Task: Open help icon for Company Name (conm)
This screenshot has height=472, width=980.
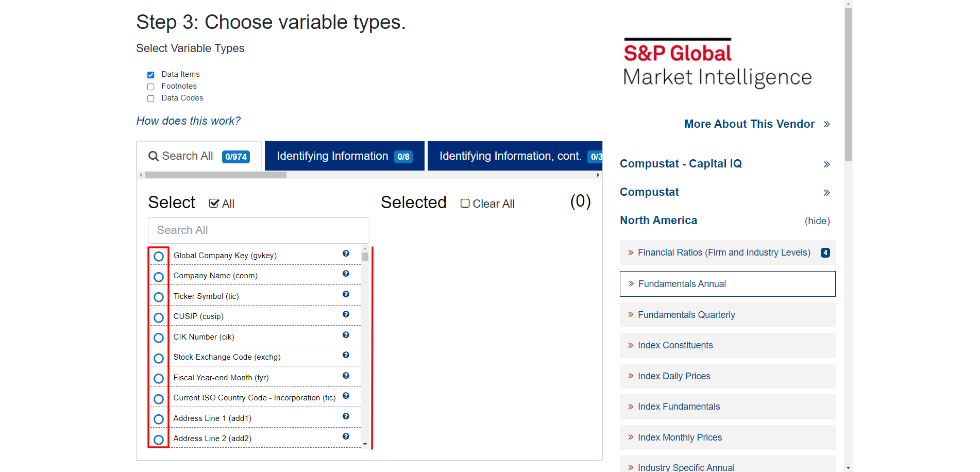Action: click(346, 274)
